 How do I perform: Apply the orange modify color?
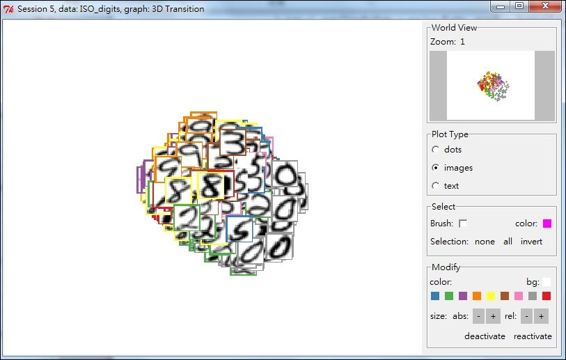click(477, 296)
